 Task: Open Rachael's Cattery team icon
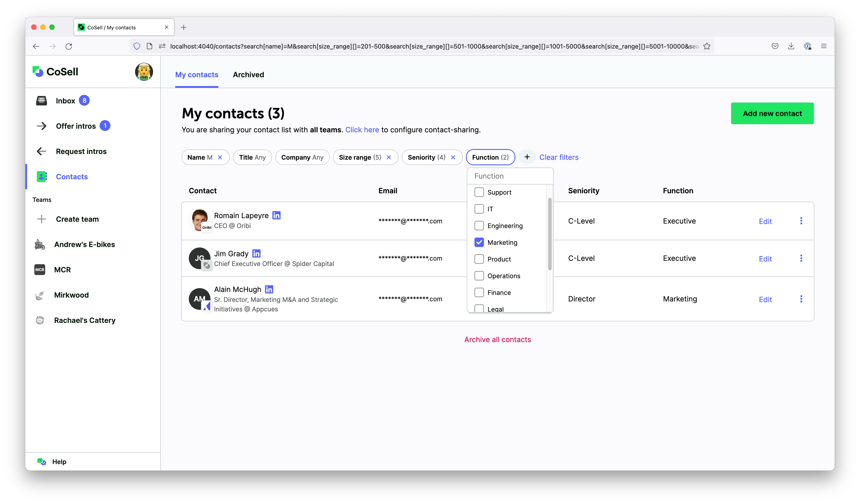tap(40, 320)
